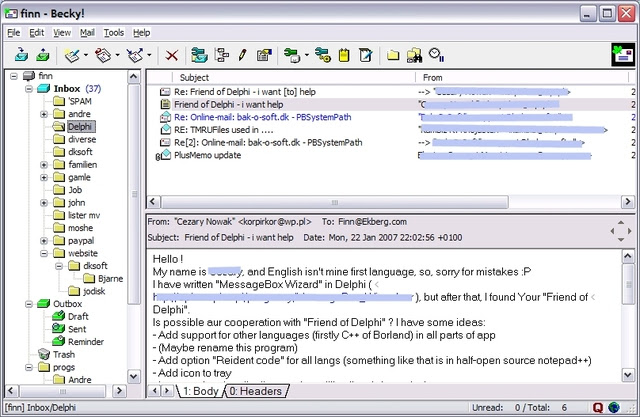Sort messages by From column header
The width and height of the screenshot is (640, 417).
pyautogui.click(x=522, y=78)
